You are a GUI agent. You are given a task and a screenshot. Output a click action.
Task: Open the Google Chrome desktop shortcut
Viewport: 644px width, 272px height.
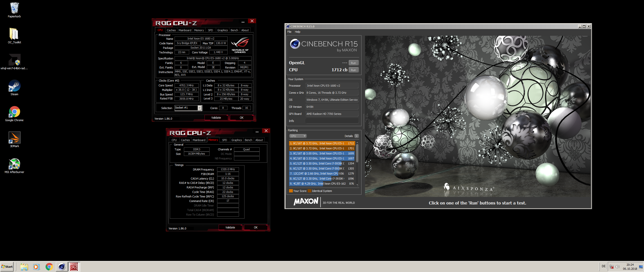14,114
